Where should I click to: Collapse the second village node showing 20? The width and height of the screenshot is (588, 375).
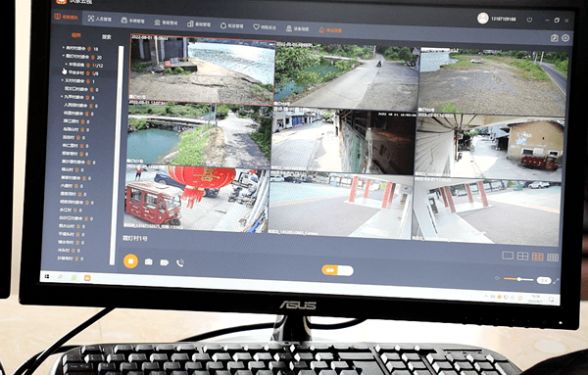[x=64, y=56]
